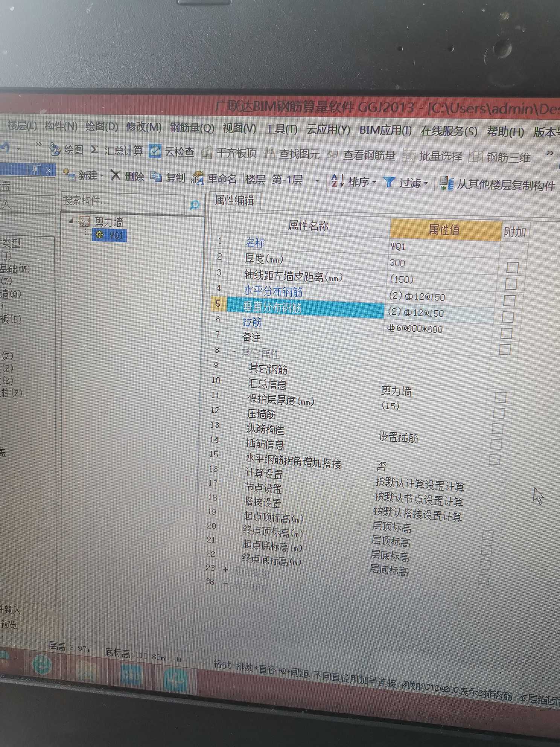Toggle 附加 checkbox for 轴线距左墙皮距离 row
This screenshot has height=747, width=560.
pos(511,284)
